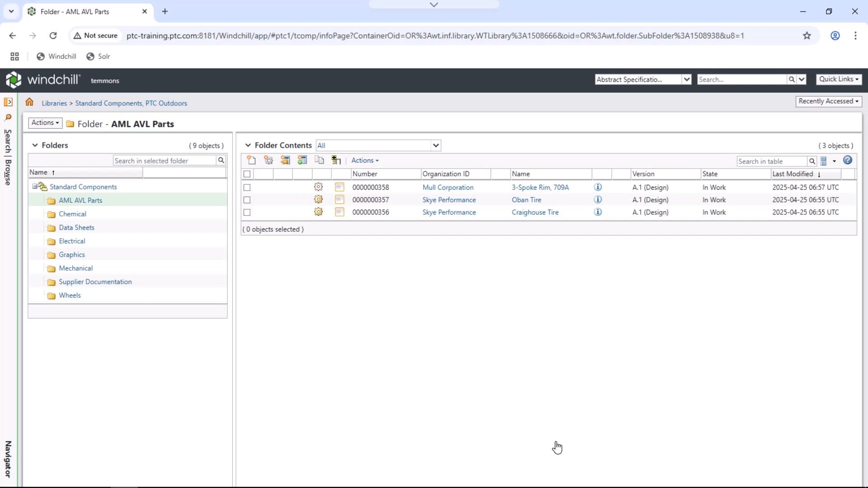The width and height of the screenshot is (868, 488).
Task: Click the info icon for Oban Tire
Action: coord(598,200)
